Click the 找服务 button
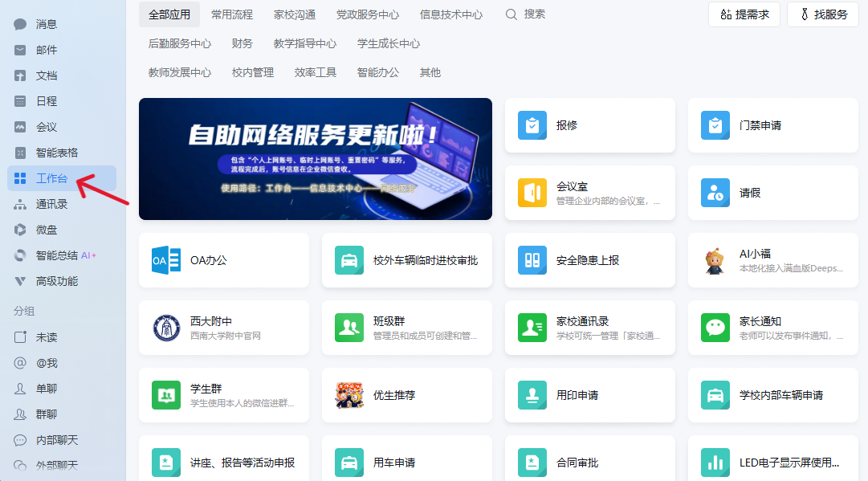Viewport: 868px width, 481px height. tap(822, 14)
